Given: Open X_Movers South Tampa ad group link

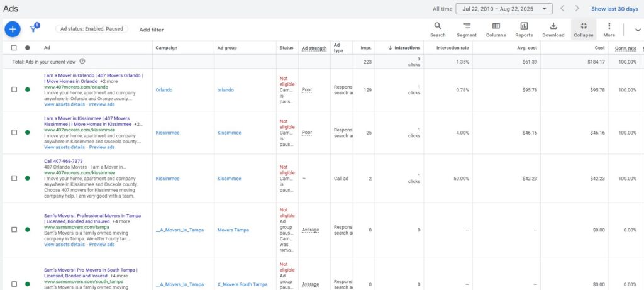Looking at the screenshot, I should (242, 284).
